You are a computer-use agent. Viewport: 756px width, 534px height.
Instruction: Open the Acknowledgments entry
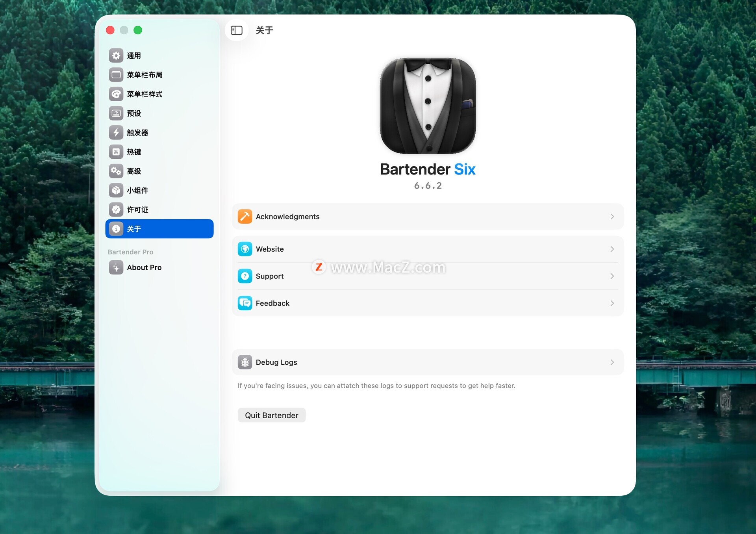point(428,217)
